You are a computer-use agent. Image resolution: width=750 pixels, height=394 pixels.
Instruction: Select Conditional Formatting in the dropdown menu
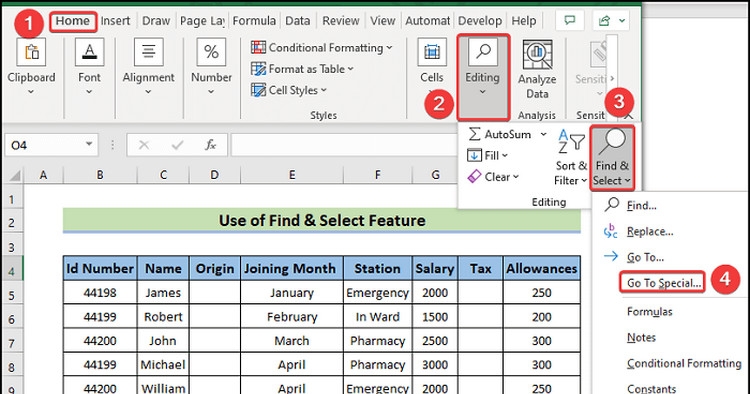tap(684, 363)
